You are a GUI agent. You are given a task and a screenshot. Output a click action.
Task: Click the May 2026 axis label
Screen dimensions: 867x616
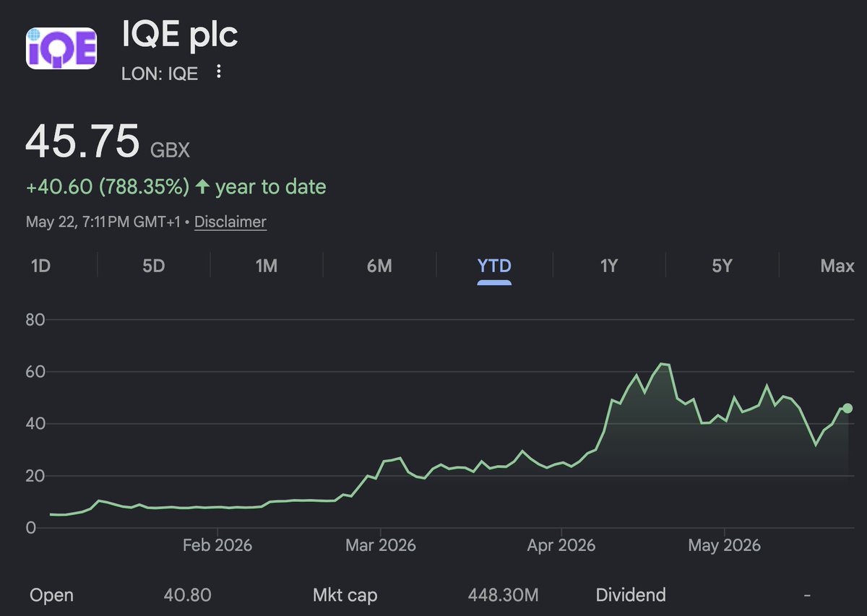(x=725, y=545)
